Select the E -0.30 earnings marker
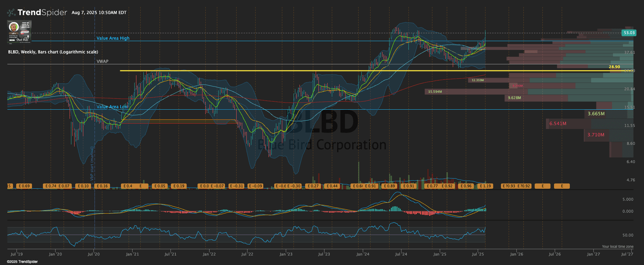The width and height of the screenshot is (644, 265). click(x=294, y=186)
